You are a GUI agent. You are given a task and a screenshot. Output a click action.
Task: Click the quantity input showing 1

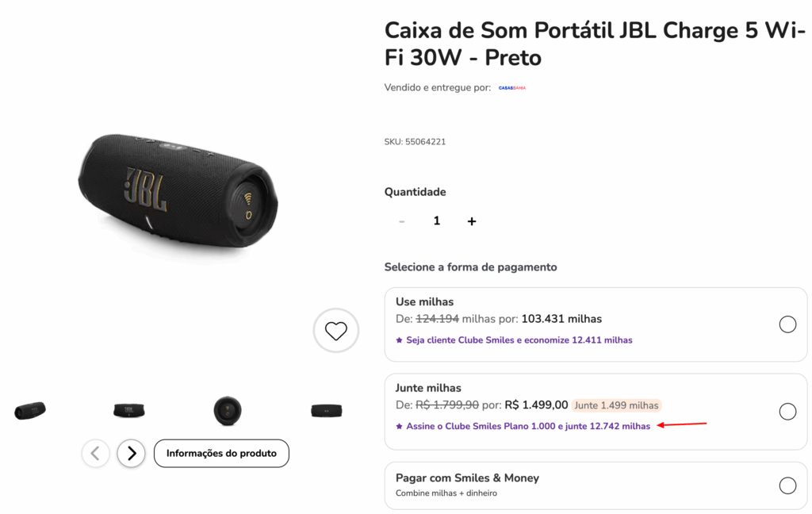[x=436, y=221]
